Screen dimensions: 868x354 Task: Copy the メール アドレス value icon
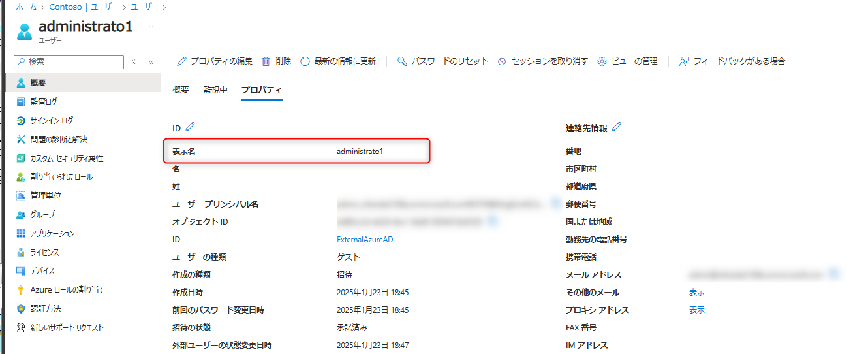pos(835,274)
